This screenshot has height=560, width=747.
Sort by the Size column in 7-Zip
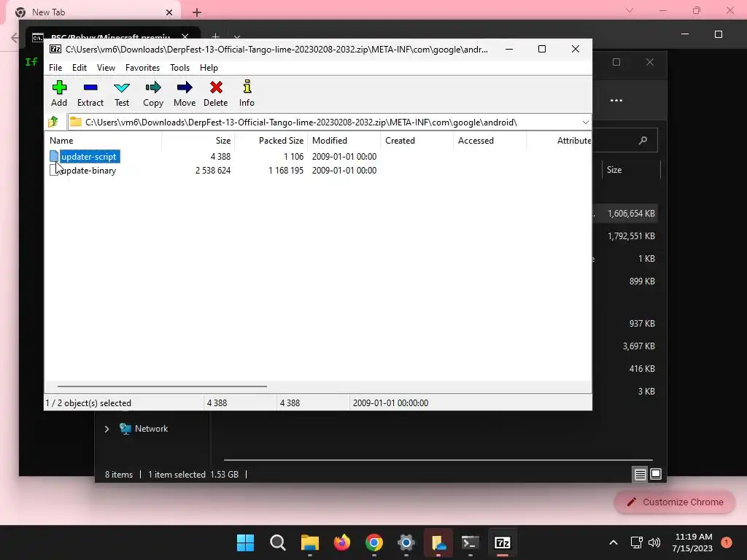point(198,141)
